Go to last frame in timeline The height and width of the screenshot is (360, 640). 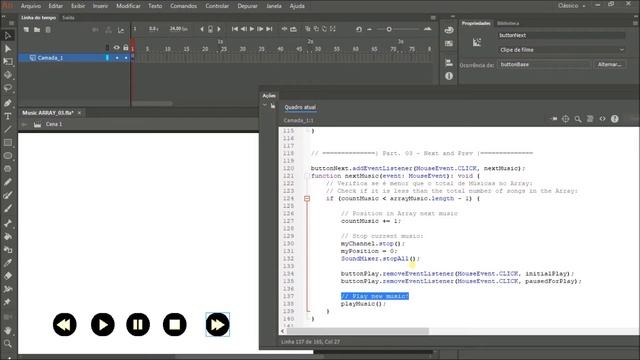(269, 29)
